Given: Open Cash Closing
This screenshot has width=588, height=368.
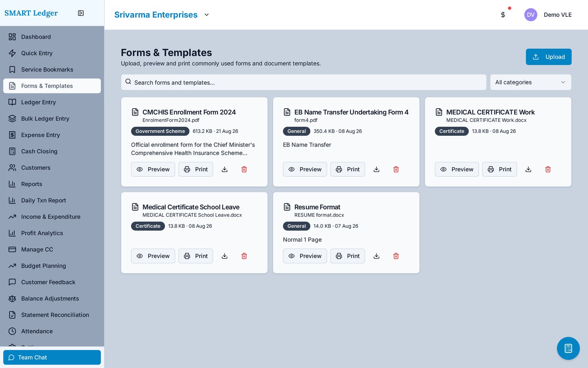Looking at the screenshot, I should [x=52, y=151].
